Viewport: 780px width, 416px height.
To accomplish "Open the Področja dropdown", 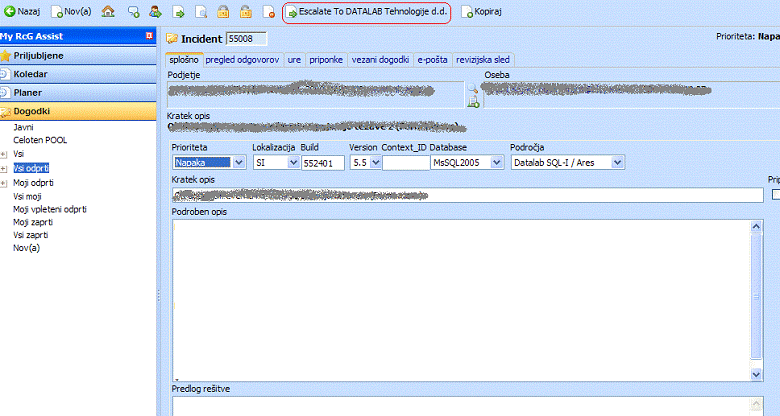I will [x=617, y=163].
